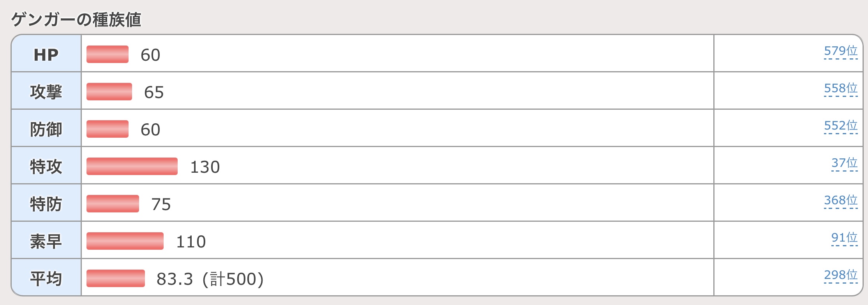Viewport: 868px width, 305px height.
Task: Click the red 平均 stat bar
Action: click(115, 279)
